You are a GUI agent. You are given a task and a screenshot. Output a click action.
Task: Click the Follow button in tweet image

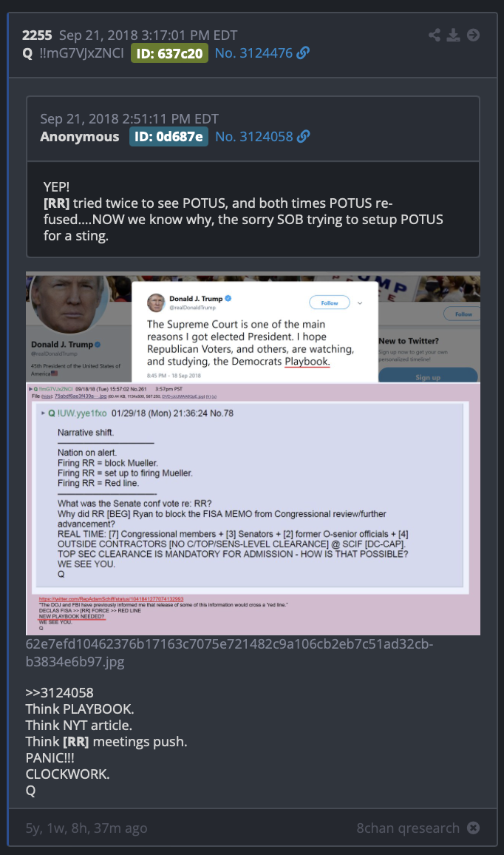[329, 303]
